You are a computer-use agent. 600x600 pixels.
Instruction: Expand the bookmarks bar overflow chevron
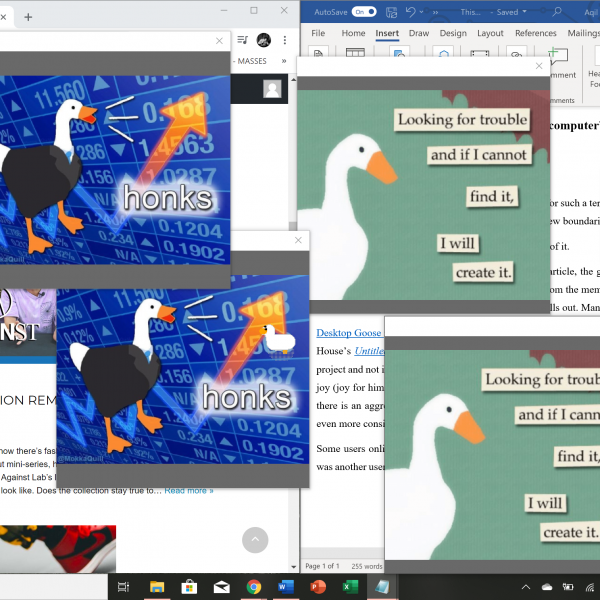tap(284, 61)
